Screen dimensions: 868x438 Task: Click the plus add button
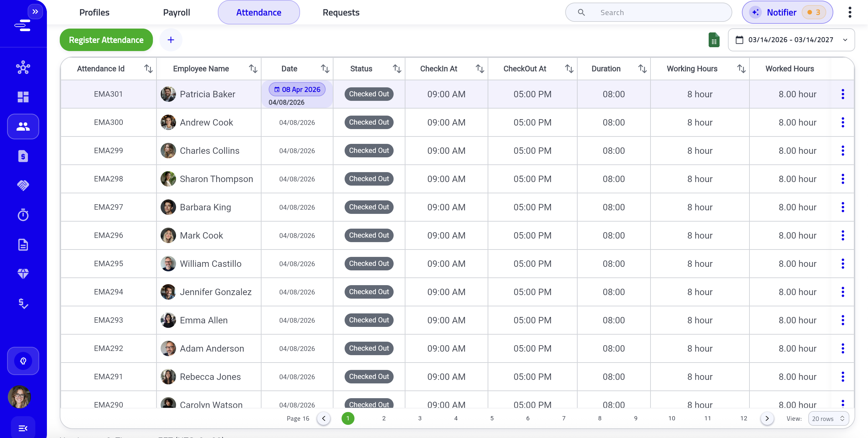[x=171, y=40]
